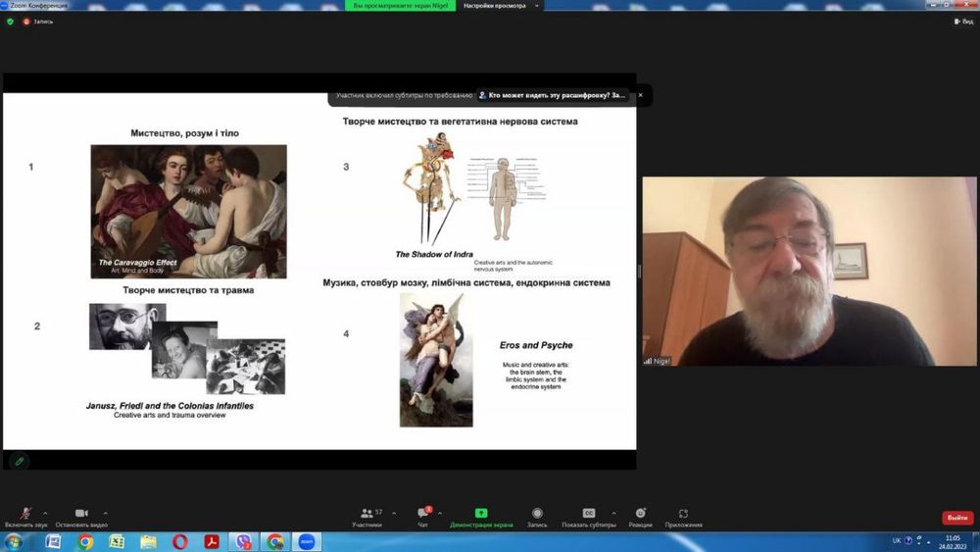Image resolution: width=980 pixels, height=552 pixels.
Task: Unmute the microphone (Включить звук)
Action: pos(26,515)
